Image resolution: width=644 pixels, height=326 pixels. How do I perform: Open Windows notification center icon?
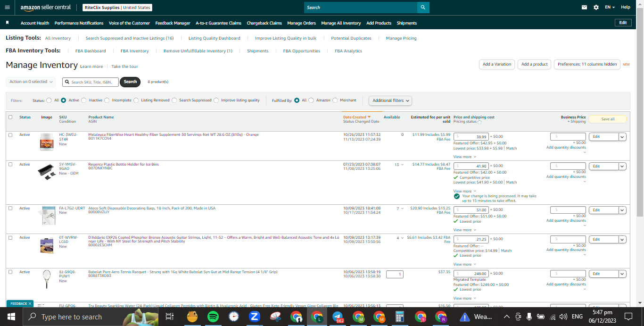(628, 317)
